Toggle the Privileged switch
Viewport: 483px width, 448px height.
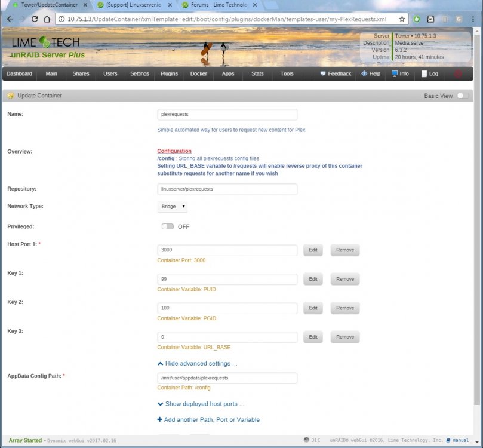pyautogui.click(x=168, y=226)
